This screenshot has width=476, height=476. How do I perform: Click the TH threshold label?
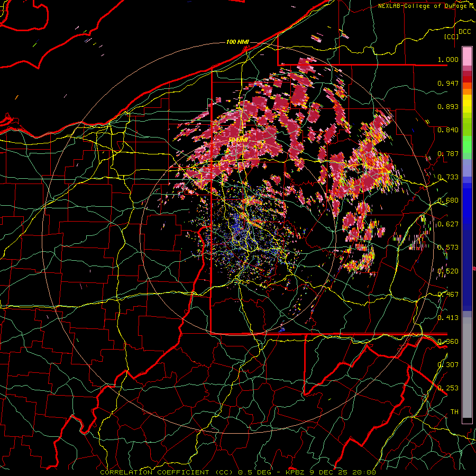click(454, 411)
